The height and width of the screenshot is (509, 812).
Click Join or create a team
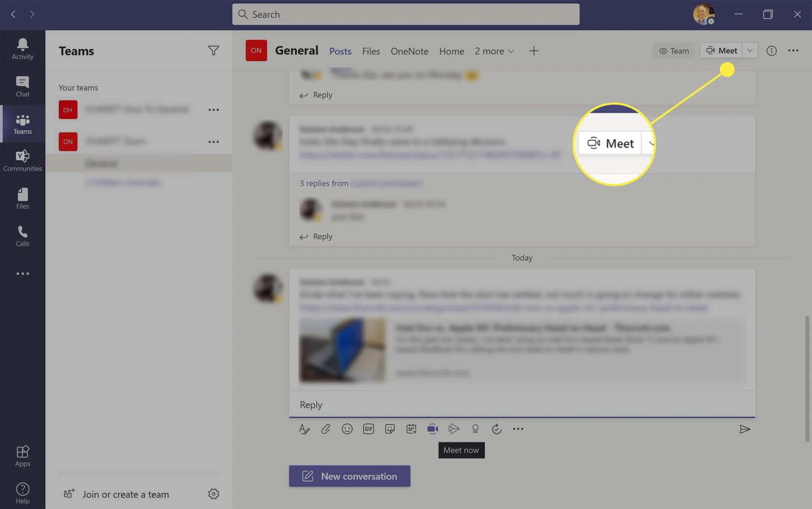[125, 494]
